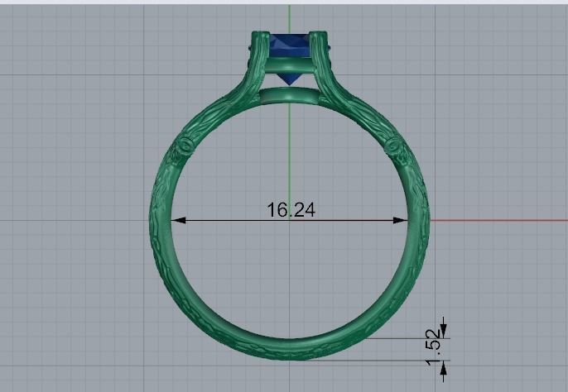
Task: Select the 1.52 band thickness dimension text
Action: tap(434, 347)
